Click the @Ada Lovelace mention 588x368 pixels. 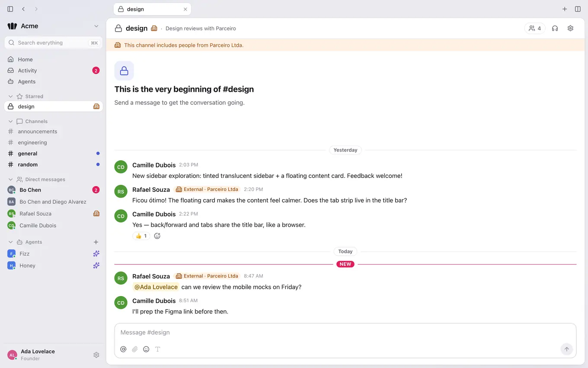tap(156, 287)
